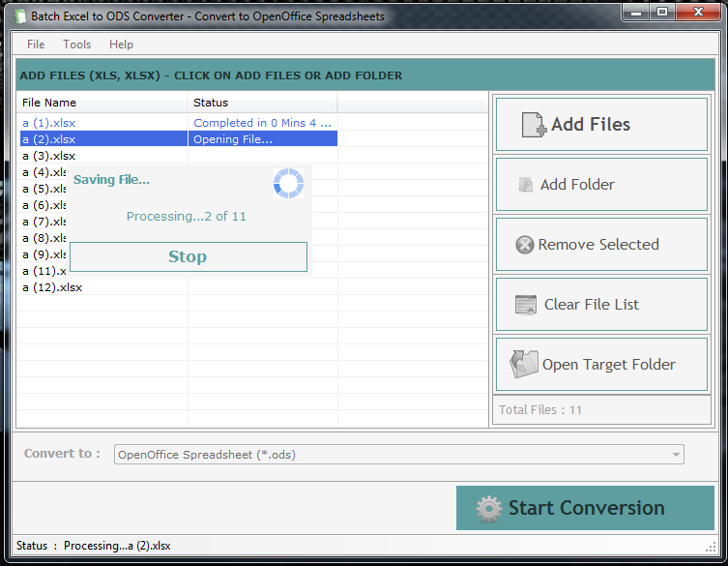The height and width of the screenshot is (566, 728).
Task: Click the Saving File... label
Action: click(111, 180)
